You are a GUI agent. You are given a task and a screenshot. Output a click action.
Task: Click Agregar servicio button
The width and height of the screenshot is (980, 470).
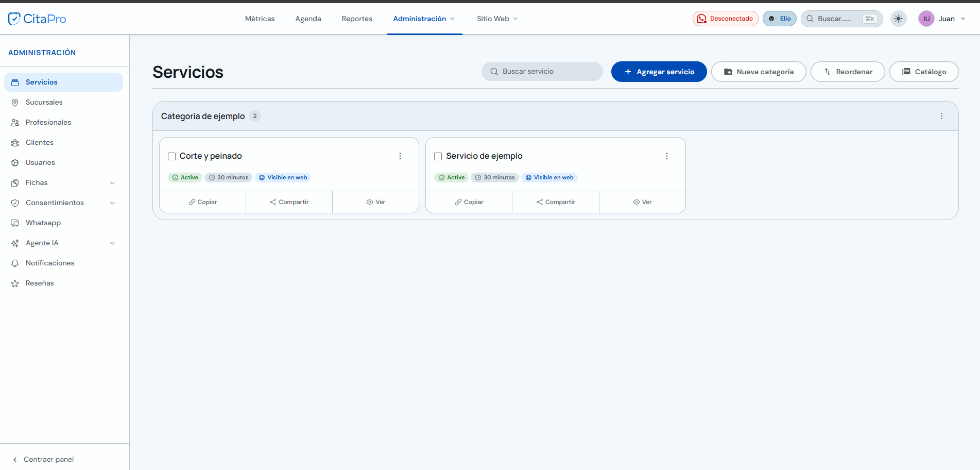(659, 72)
